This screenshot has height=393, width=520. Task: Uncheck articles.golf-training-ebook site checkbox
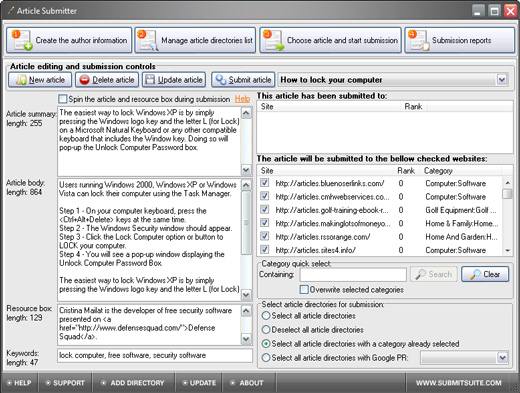click(264, 210)
